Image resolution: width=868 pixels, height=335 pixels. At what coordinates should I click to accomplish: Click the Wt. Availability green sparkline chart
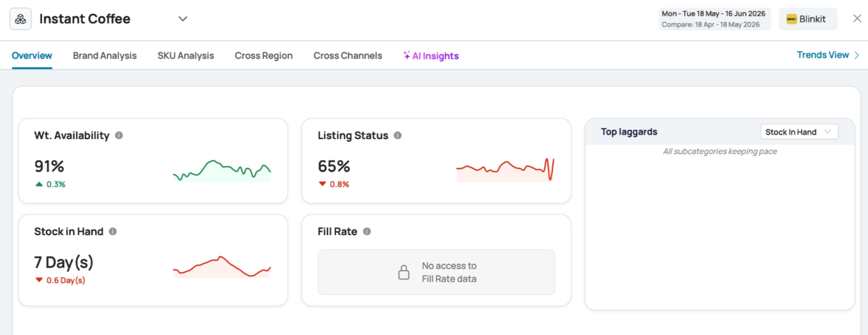tap(222, 171)
